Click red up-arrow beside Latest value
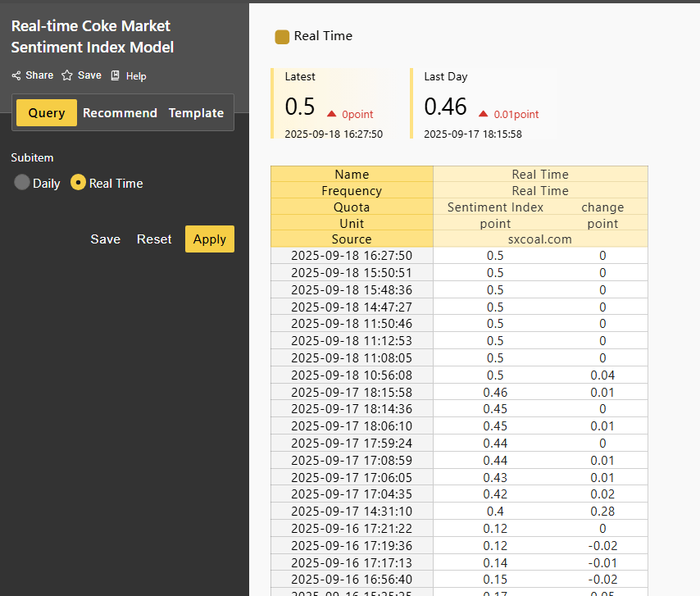Image resolution: width=700 pixels, height=596 pixels. [332, 114]
